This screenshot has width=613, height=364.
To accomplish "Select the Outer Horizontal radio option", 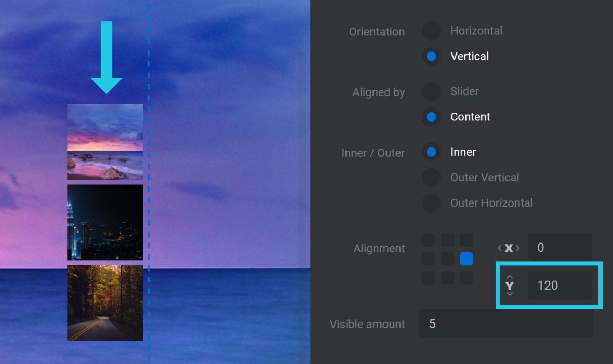I will tap(431, 203).
